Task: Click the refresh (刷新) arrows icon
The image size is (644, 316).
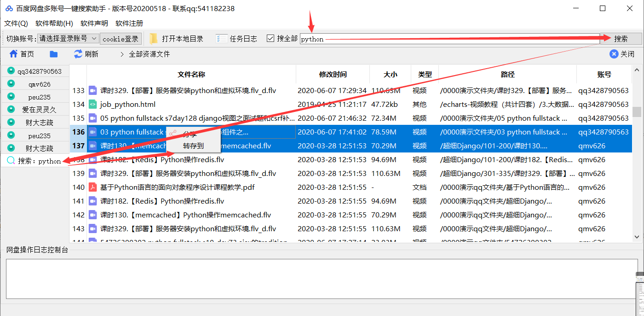Action: 78,54
